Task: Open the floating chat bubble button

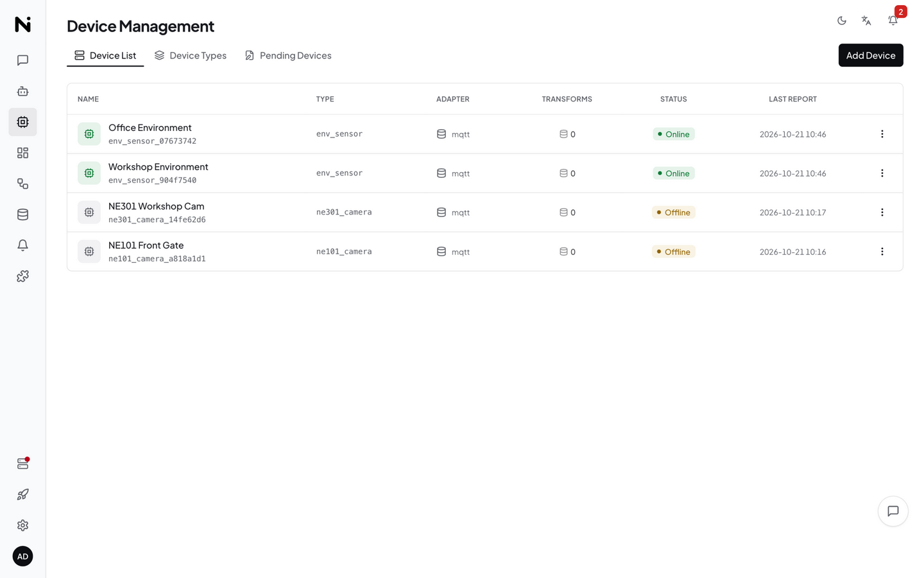Action: (893, 511)
